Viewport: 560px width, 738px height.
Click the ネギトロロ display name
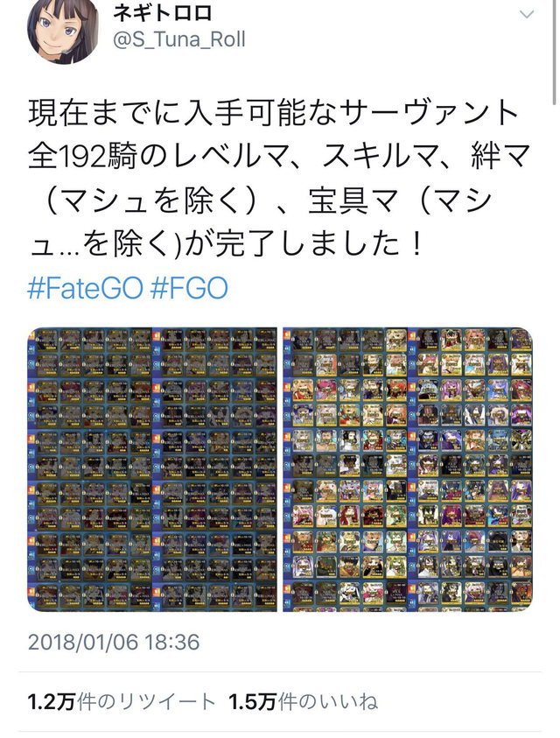163,13
